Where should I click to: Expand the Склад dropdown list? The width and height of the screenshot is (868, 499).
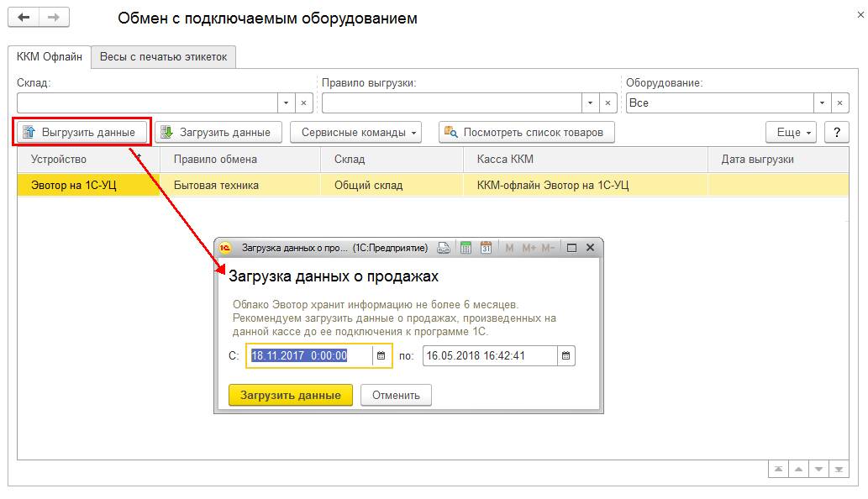click(x=286, y=102)
